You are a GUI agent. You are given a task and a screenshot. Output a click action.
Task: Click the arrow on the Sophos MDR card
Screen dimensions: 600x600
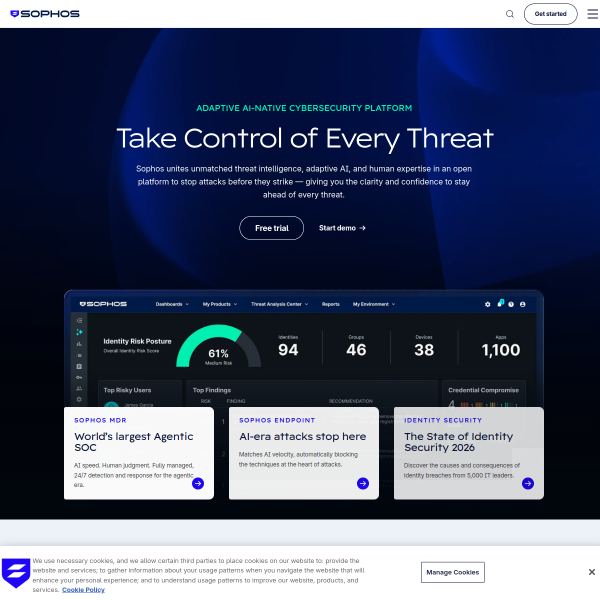(x=198, y=484)
